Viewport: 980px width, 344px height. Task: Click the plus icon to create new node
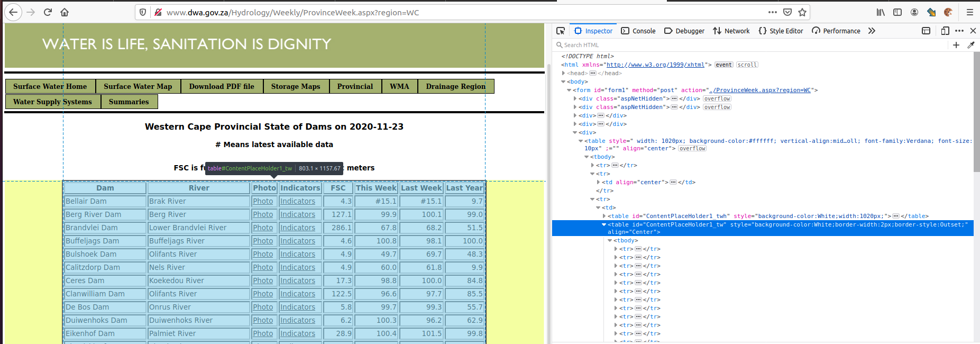[x=956, y=45]
